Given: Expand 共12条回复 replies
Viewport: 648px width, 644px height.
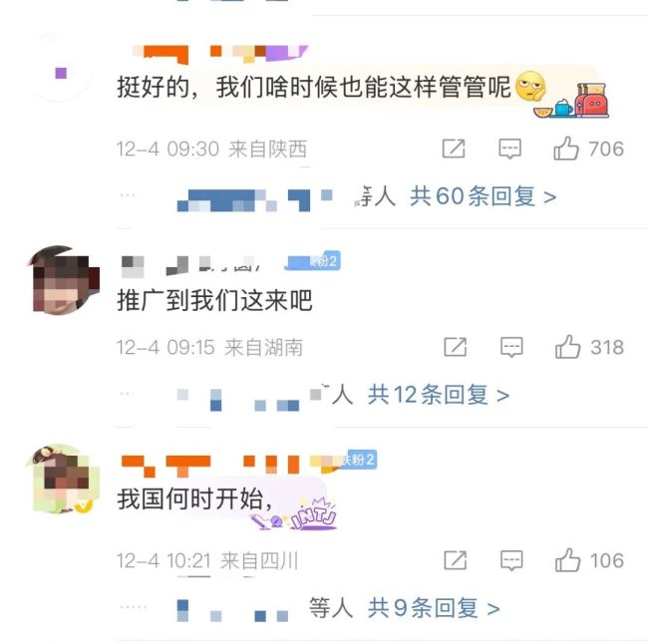Looking at the screenshot, I should click(438, 395).
